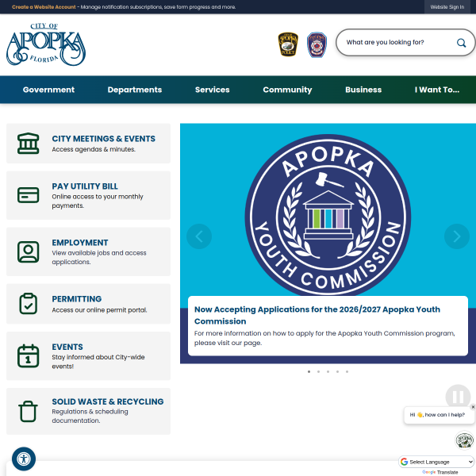This screenshot has height=476, width=476.
Task: Click 'View available jobs and access applications.' text
Action: (99, 257)
